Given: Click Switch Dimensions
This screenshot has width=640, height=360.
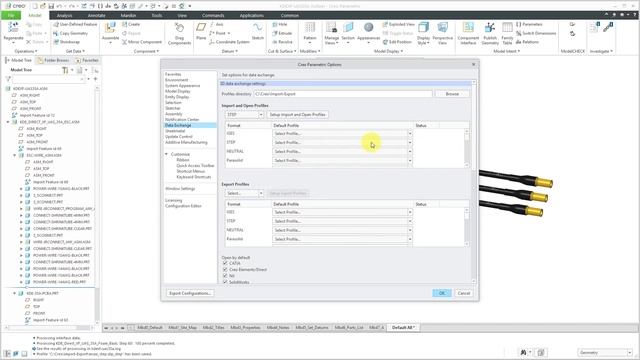Looking at the screenshot, I should point(536,33).
